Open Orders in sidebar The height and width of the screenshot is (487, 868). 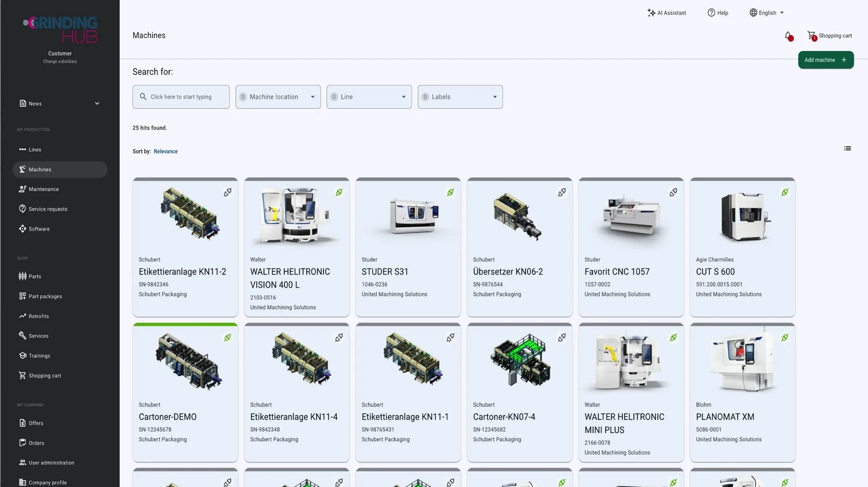pos(60,443)
